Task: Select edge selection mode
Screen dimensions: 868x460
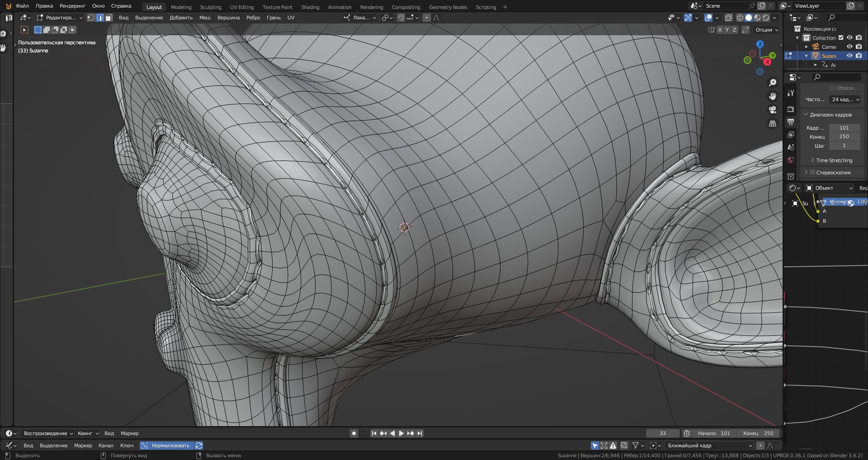Action: point(100,18)
